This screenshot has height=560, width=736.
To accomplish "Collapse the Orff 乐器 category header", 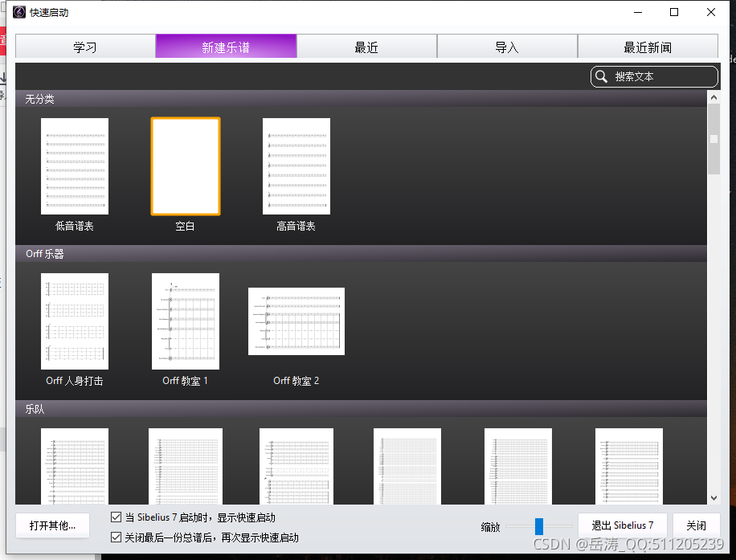I will [361, 253].
